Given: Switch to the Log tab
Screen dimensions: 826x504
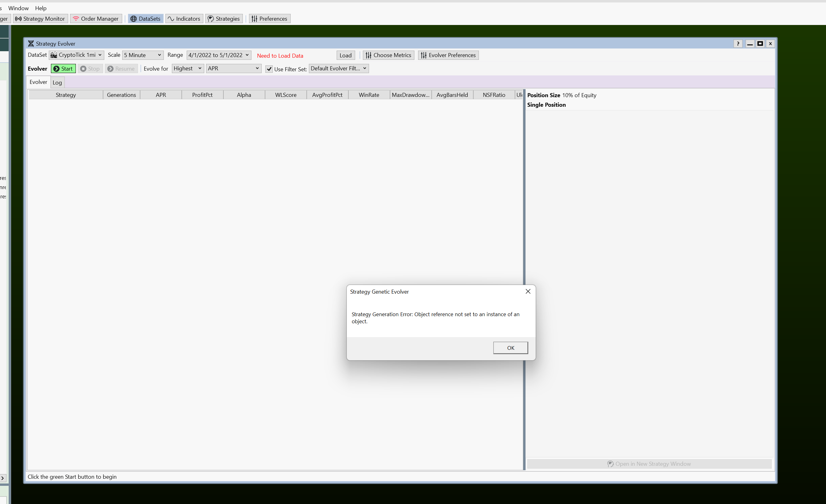Looking at the screenshot, I should point(57,82).
